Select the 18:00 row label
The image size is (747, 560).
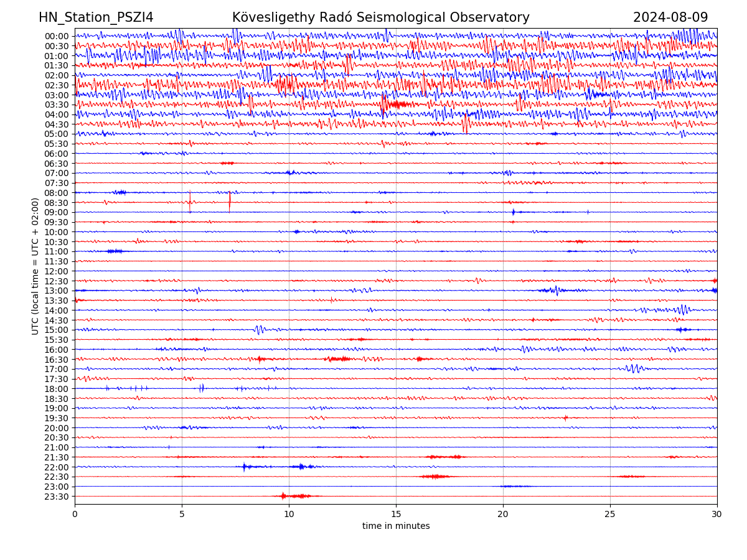tap(57, 389)
